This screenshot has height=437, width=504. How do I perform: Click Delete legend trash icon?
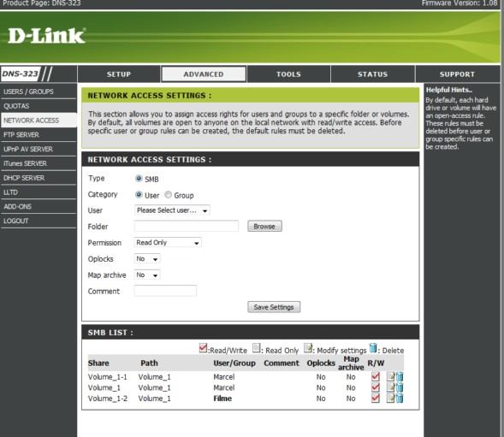tap(373, 348)
